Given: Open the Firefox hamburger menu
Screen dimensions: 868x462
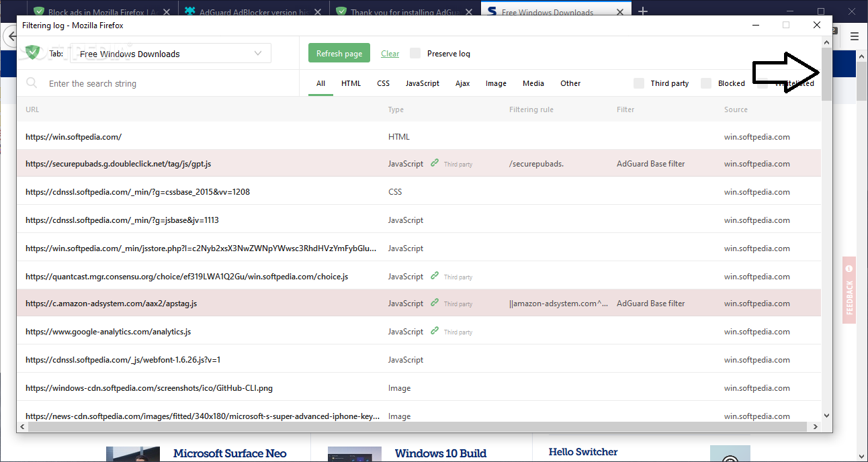Looking at the screenshot, I should [x=855, y=36].
